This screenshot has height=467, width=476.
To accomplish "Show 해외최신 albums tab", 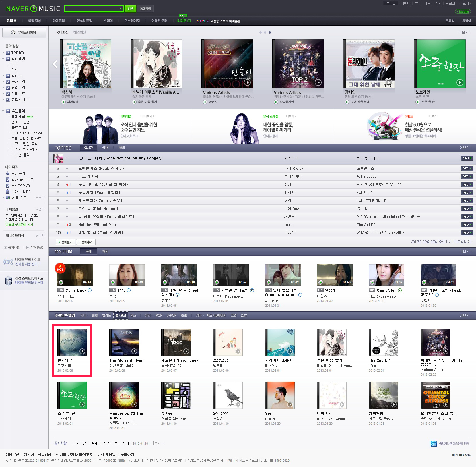I will click(x=79, y=32).
